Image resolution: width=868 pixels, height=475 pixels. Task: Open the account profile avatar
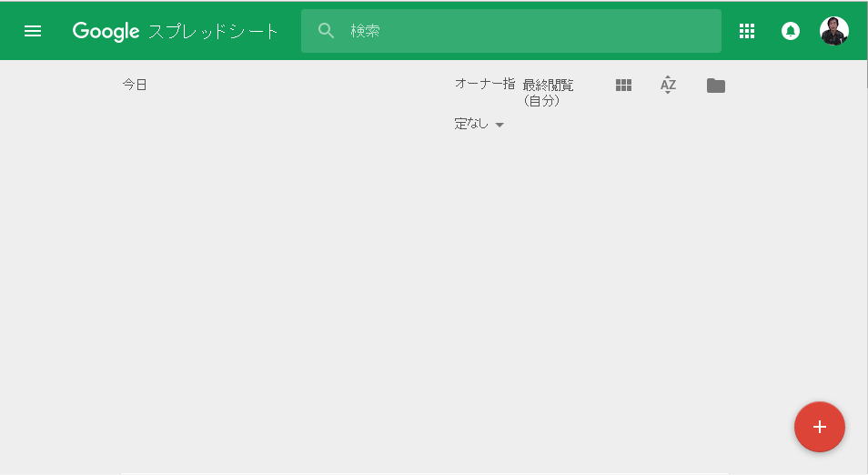pyautogui.click(x=834, y=31)
